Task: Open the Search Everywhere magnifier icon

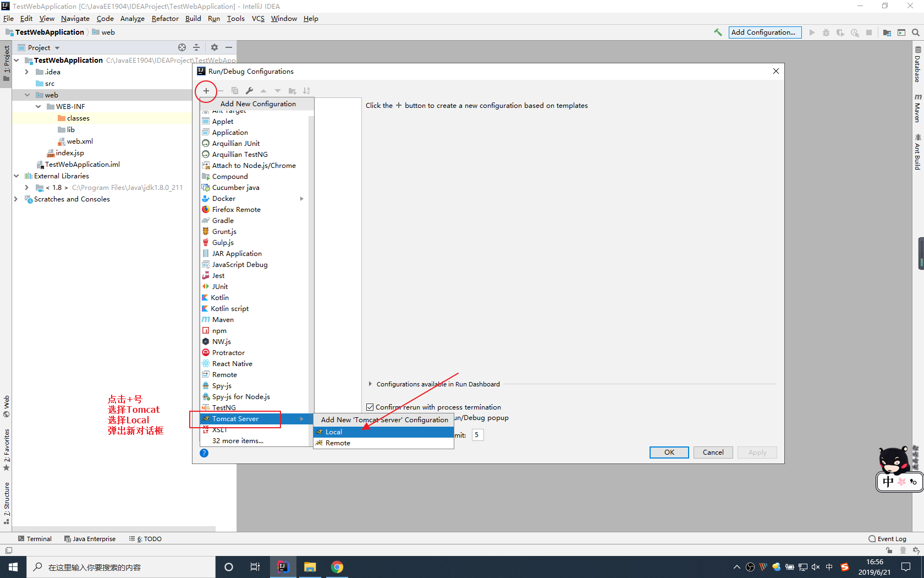Action: click(916, 32)
